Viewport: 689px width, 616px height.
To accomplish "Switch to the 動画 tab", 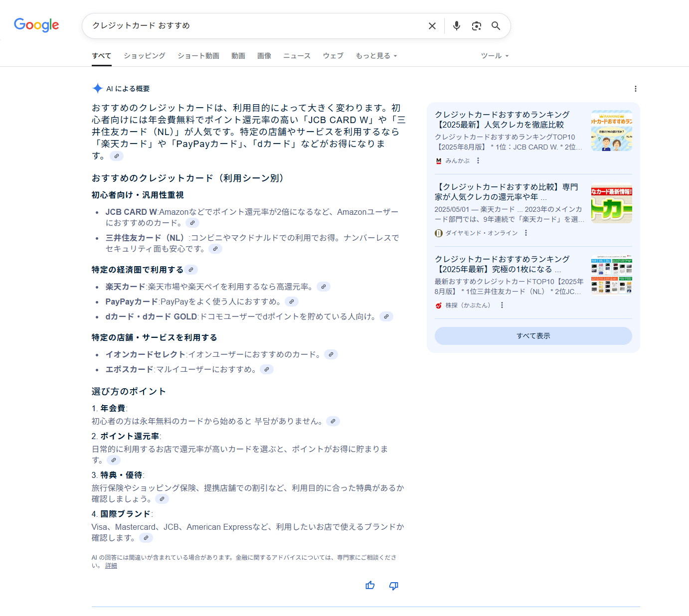I will 238,56.
